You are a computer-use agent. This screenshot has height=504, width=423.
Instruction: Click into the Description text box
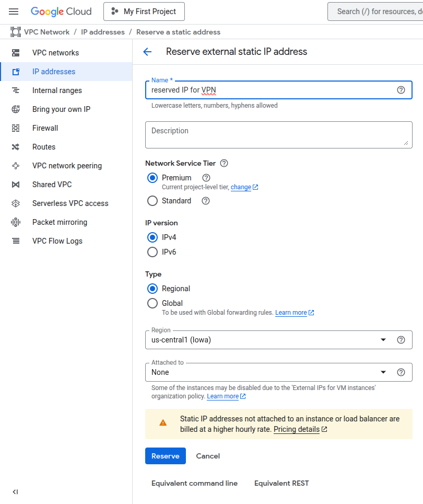(x=278, y=135)
